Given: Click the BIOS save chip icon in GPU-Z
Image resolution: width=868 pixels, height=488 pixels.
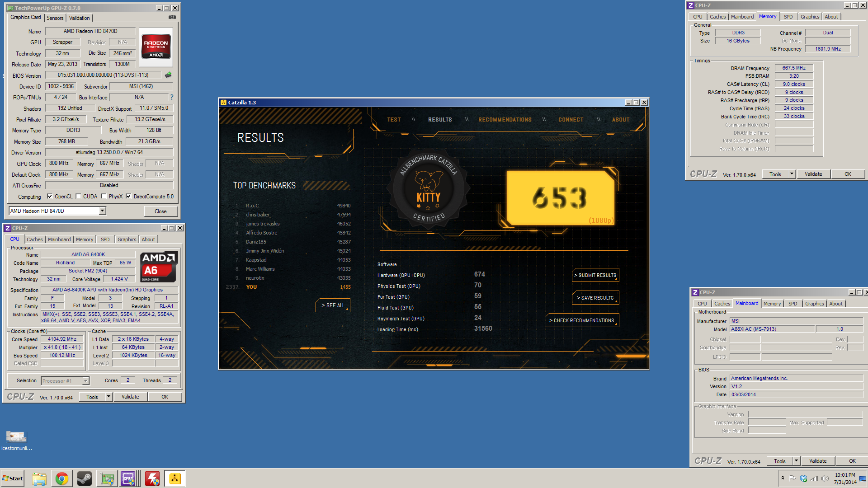Looking at the screenshot, I should pyautogui.click(x=168, y=75).
